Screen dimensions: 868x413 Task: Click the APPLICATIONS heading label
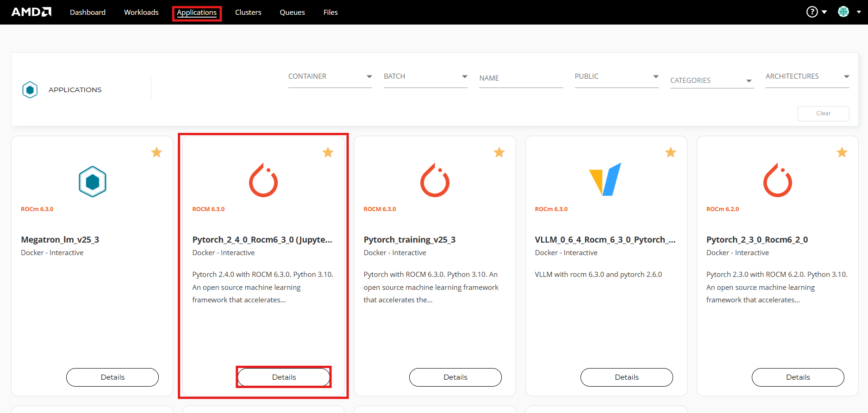pyautogui.click(x=75, y=90)
